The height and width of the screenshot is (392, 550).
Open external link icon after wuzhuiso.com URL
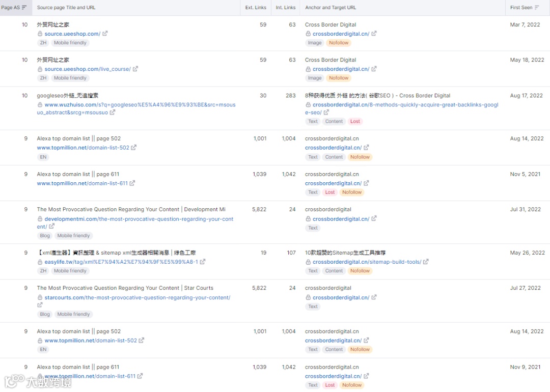pos(112,113)
